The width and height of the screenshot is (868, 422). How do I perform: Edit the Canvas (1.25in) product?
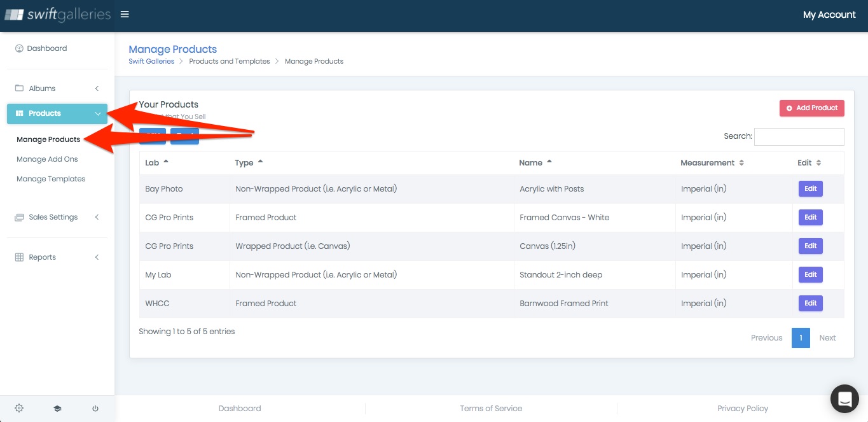pyautogui.click(x=811, y=246)
